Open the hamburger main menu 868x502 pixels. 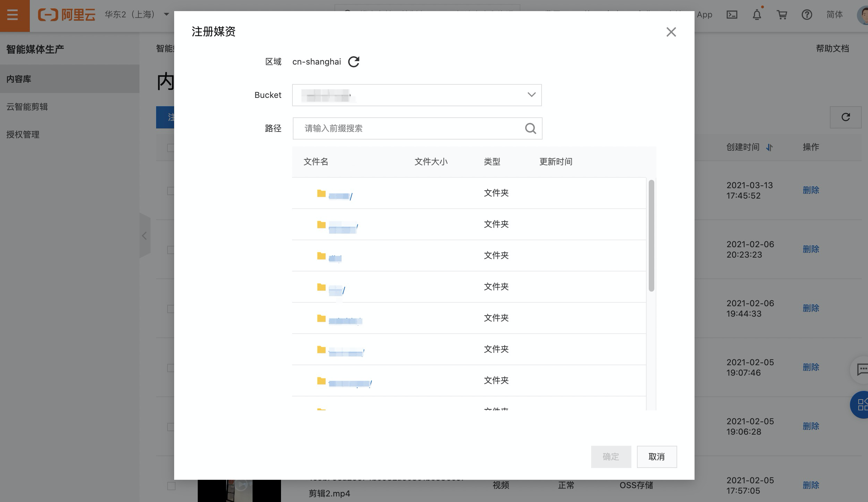click(12, 15)
